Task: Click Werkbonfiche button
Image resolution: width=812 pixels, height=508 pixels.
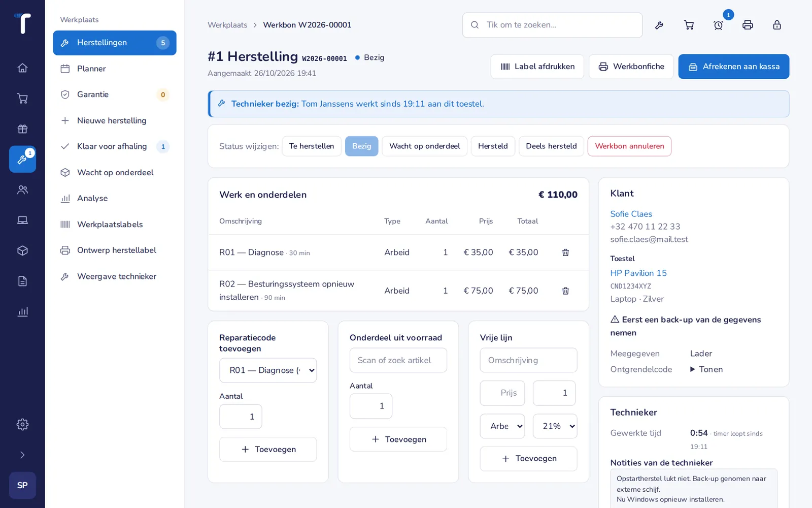Action: [x=631, y=67]
